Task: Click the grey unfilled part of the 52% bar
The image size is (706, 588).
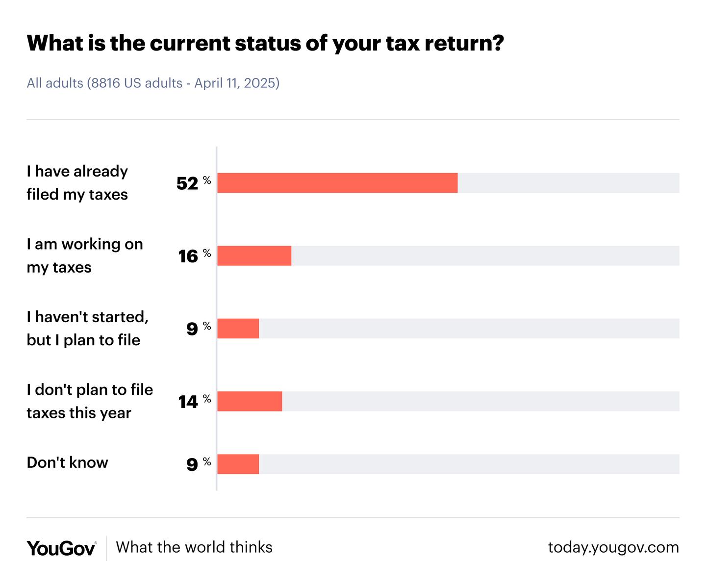Action: click(x=568, y=183)
